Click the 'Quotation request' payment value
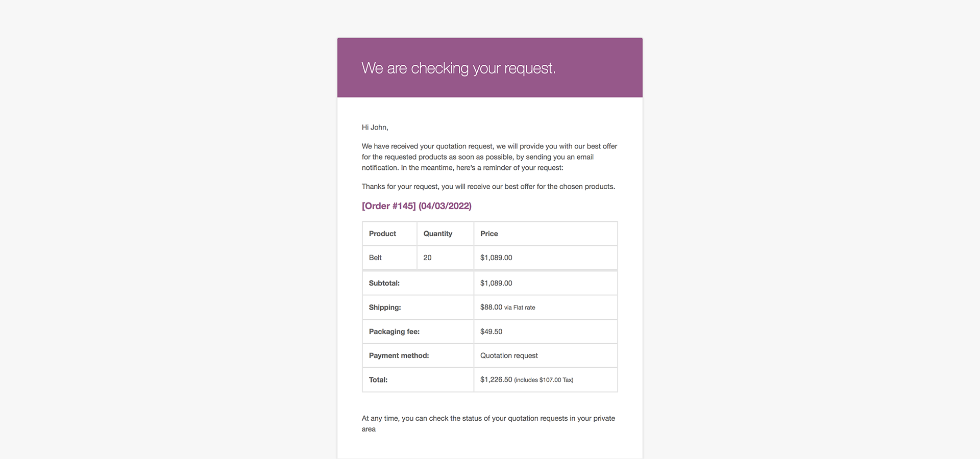 (509, 355)
